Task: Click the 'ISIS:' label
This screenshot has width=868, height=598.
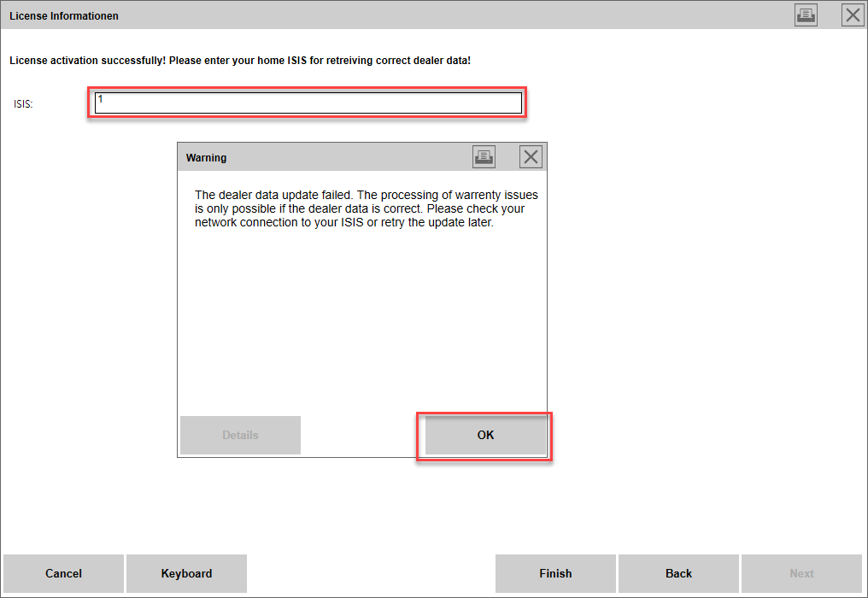Action: 23,104
